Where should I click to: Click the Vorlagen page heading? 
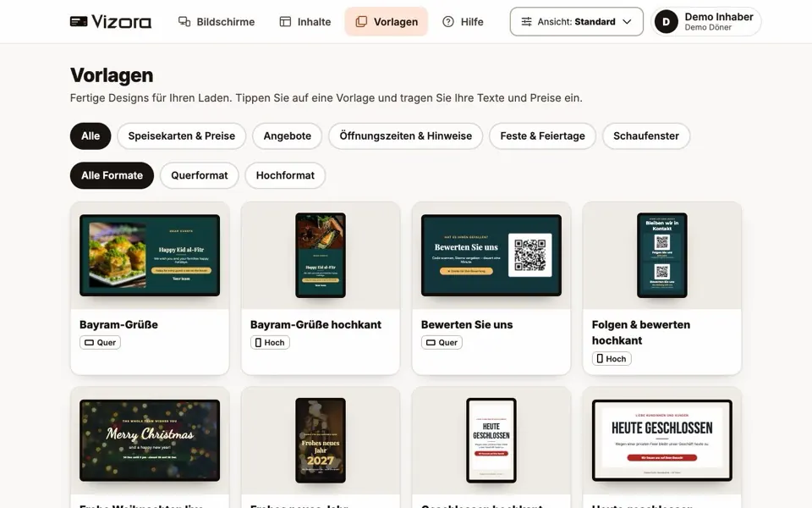click(112, 75)
